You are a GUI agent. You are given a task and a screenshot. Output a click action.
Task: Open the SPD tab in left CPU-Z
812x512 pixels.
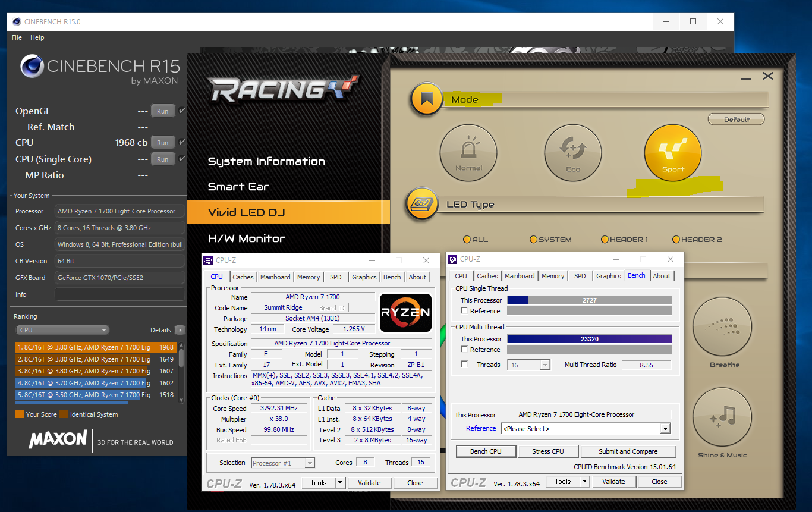(336, 277)
